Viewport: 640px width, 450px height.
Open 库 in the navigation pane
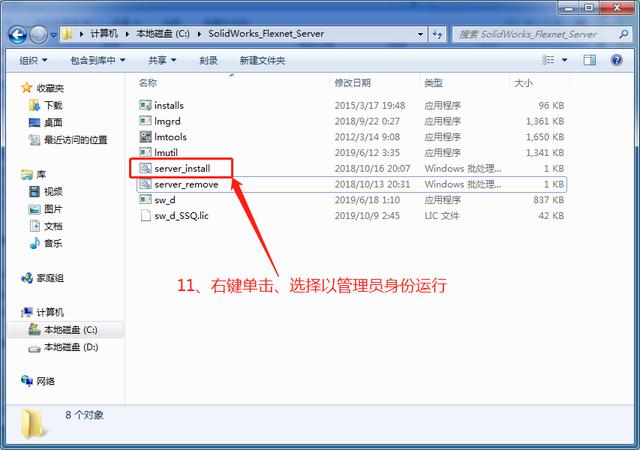[x=41, y=175]
